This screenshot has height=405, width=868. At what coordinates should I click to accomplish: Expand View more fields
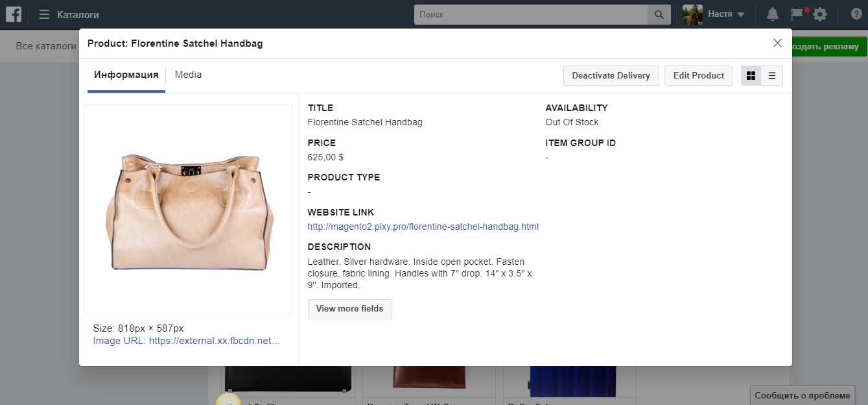coord(349,309)
